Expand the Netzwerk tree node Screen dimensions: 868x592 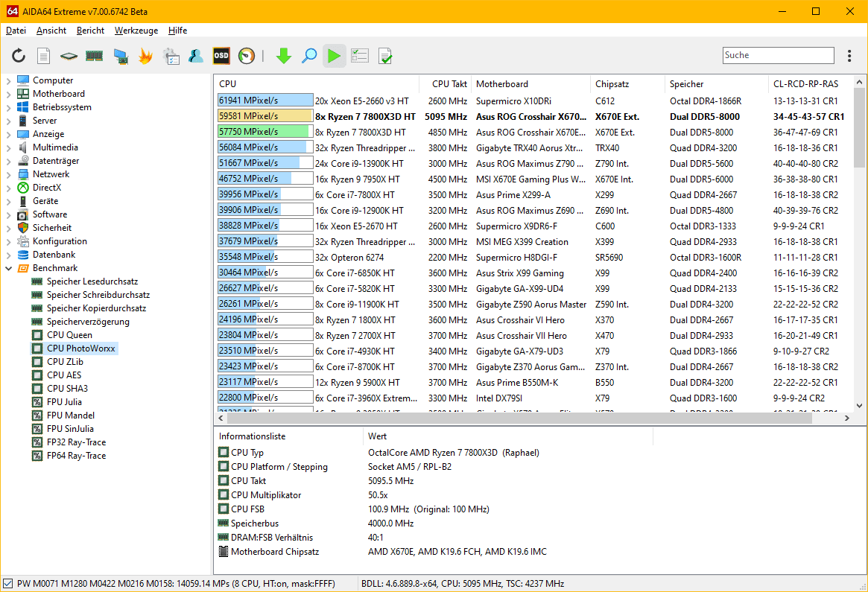(9, 174)
